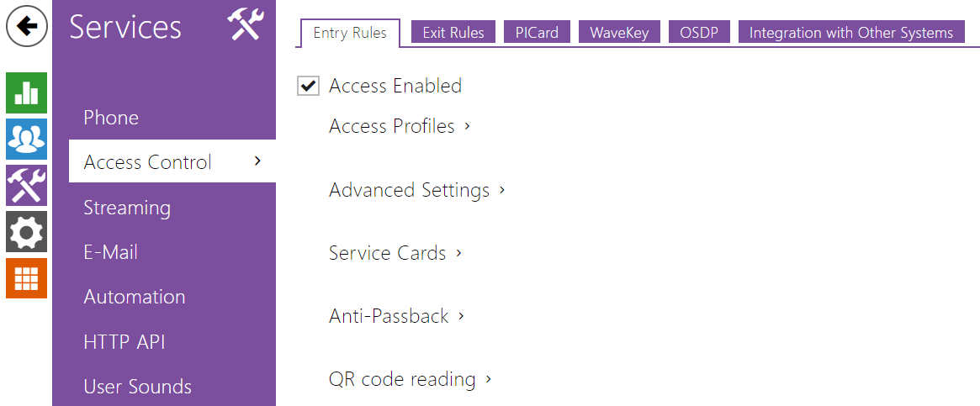The width and height of the screenshot is (980, 406).
Task: Open the Integration with Other Systems tab
Action: pos(851,33)
